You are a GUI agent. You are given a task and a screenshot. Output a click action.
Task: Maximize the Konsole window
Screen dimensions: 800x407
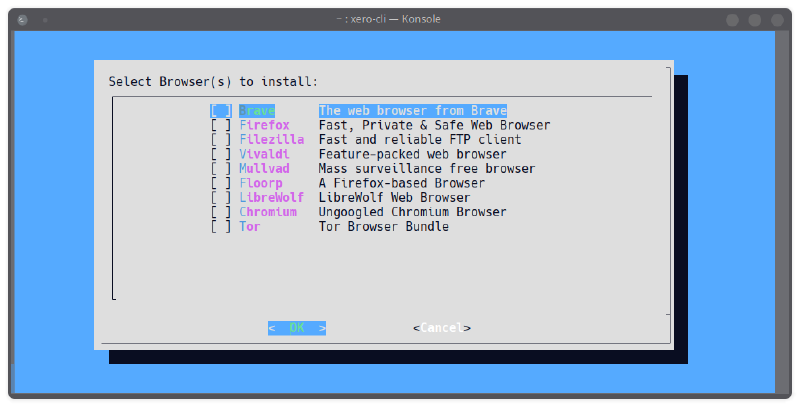tap(755, 19)
